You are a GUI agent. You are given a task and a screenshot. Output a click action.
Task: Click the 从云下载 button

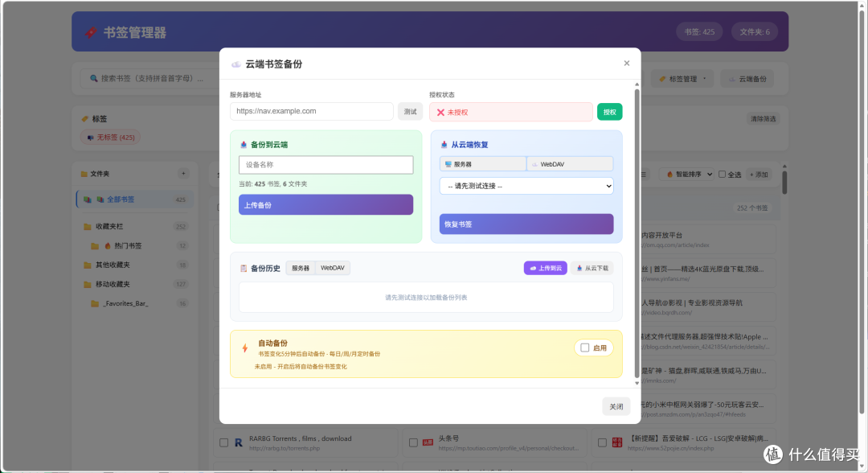tap(592, 268)
